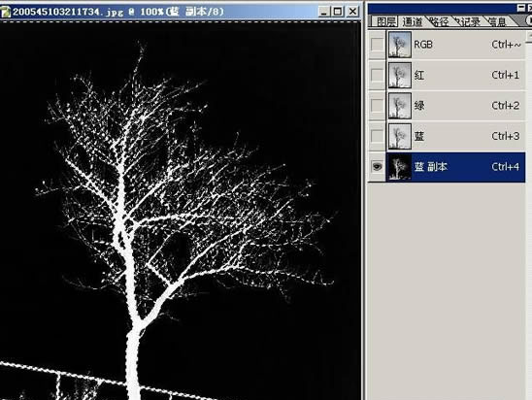This screenshot has width=532, height=400.
Task: Hide the 蓝 副本 channel eye icon
Action: (377, 167)
